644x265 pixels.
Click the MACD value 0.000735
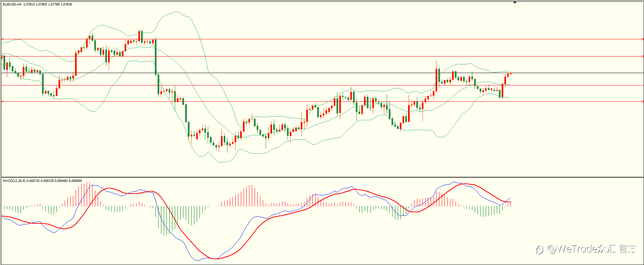[x=33, y=181]
